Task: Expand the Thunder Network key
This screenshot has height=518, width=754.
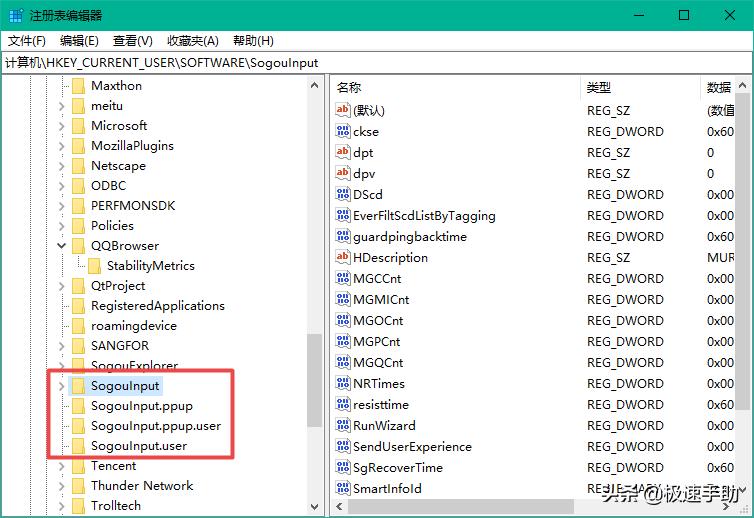Action: click(x=62, y=486)
